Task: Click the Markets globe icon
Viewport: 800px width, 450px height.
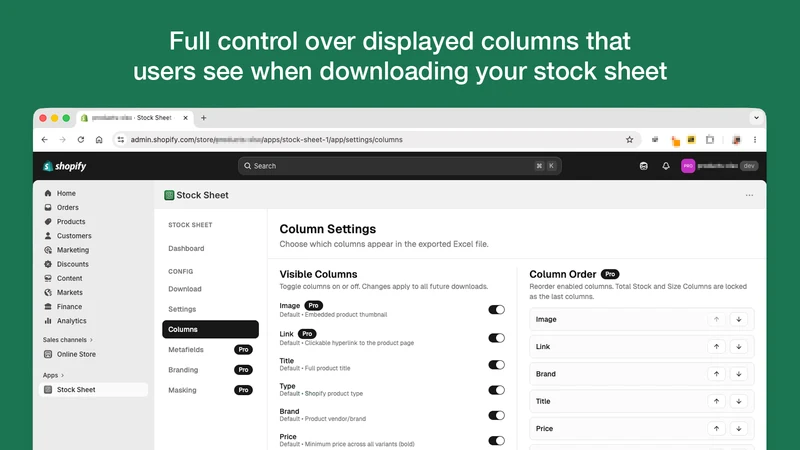Action: [x=48, y=292]
